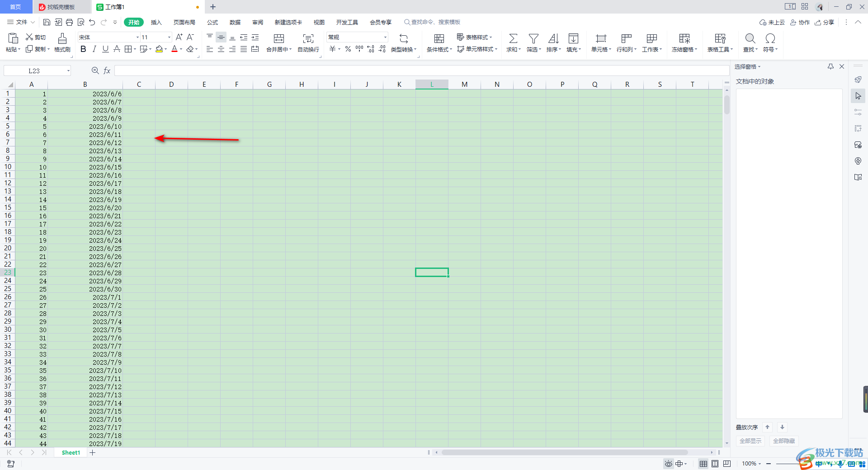This screenshot has width=868, height=470.
Task: Toggle Italic formatting
Action: (x=94, y=49)
